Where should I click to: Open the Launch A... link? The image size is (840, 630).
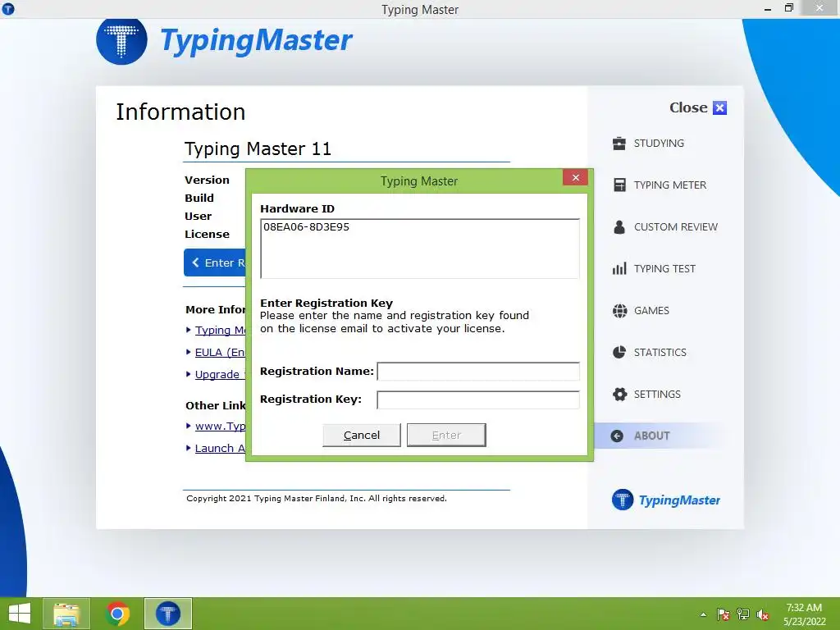[x=220, y=449]
